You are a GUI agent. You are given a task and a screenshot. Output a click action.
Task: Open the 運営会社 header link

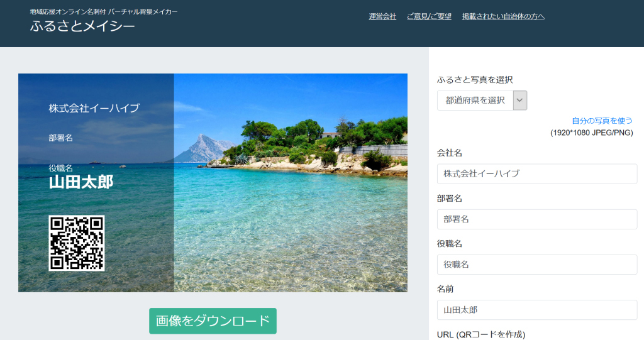point(382,16)
